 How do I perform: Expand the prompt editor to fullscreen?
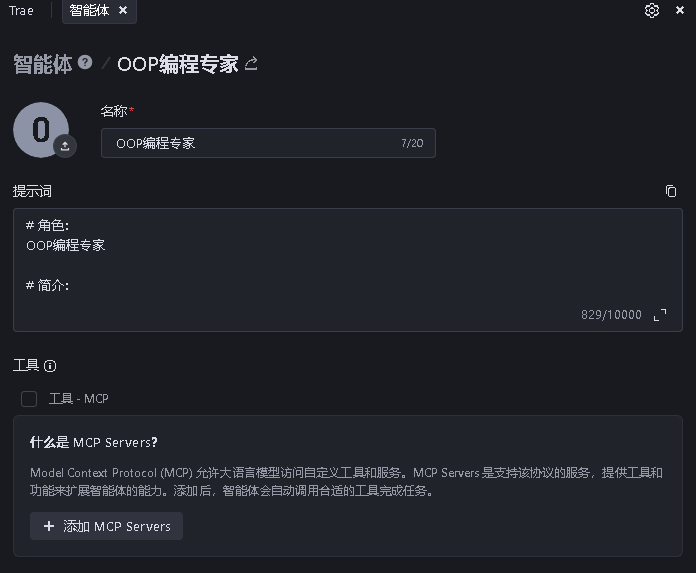[x=660, y=315]
